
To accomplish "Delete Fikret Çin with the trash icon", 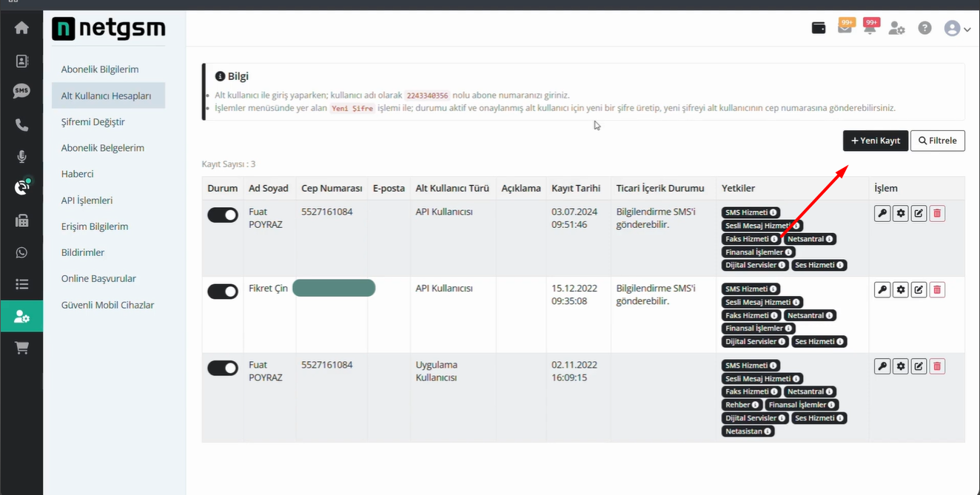I will 937,290.
